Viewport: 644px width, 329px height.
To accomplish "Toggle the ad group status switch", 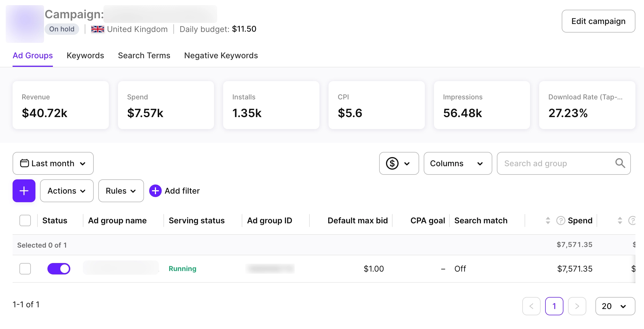I will tap(59, 269).
